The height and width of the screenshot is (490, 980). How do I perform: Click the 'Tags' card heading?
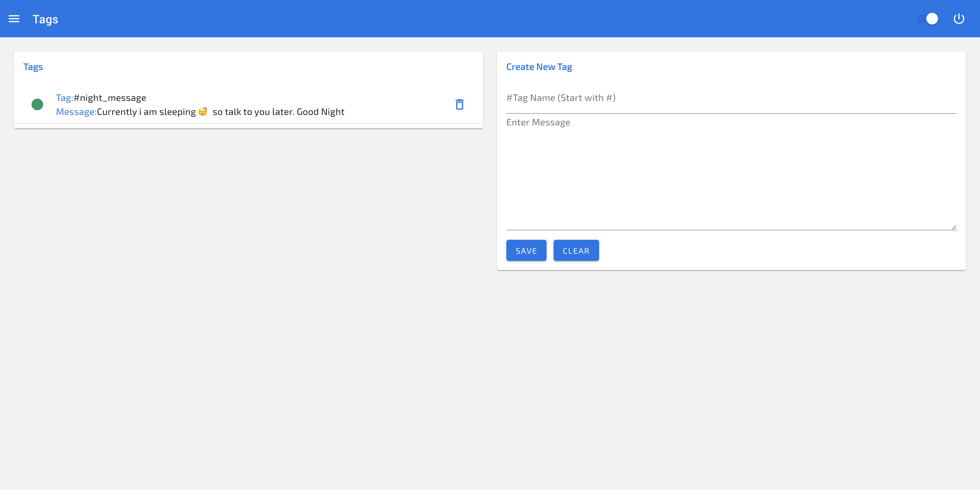[x=33, y=67]
